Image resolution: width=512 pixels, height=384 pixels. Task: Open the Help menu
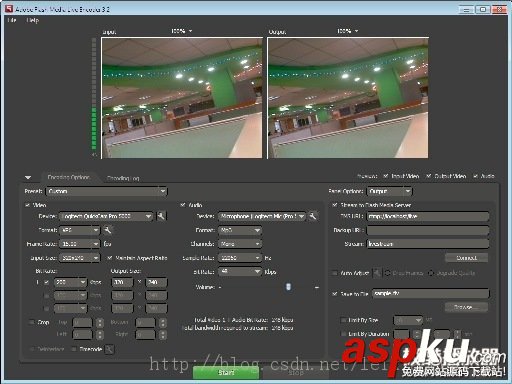(33, 20)
